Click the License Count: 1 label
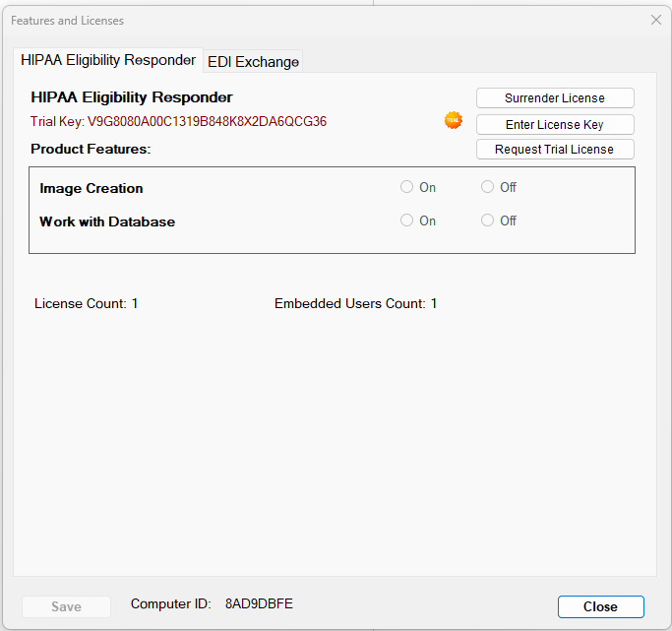The width and height of the screenshot is (672, 631). [x=87, y=303]
